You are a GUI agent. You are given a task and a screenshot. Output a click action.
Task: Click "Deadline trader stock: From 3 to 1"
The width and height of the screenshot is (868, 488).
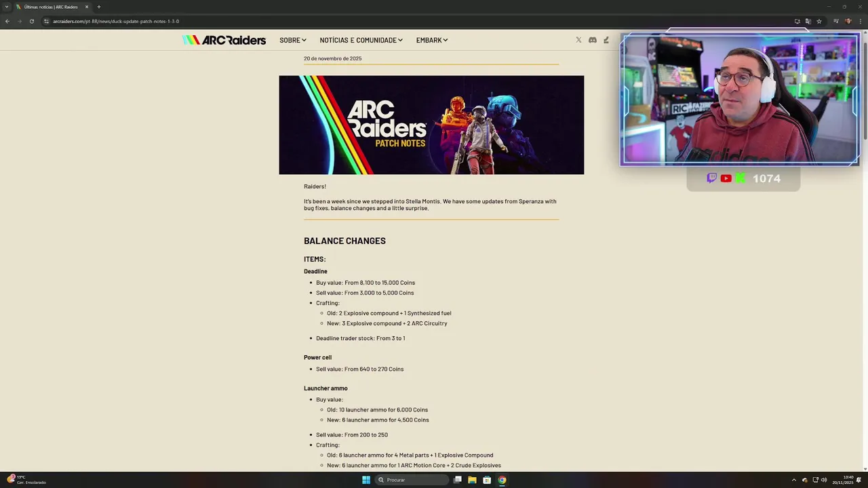(x=360, y=338)
